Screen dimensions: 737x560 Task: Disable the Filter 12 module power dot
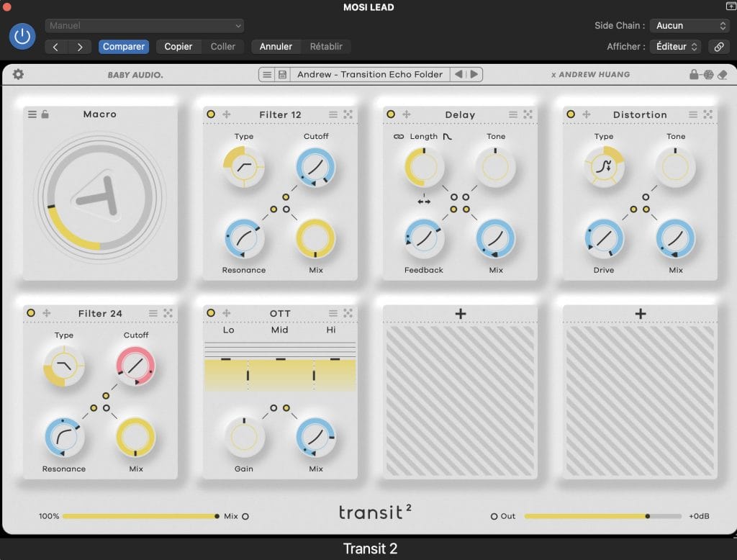211,114
